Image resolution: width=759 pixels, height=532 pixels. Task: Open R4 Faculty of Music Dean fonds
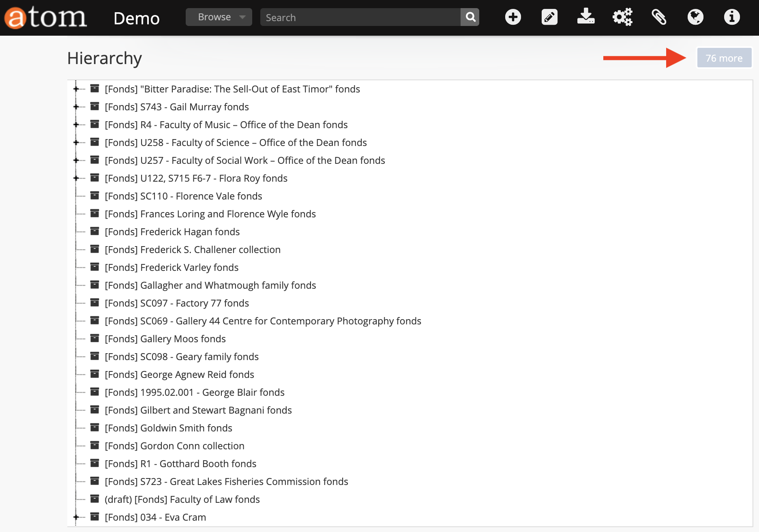click(226, 124)
